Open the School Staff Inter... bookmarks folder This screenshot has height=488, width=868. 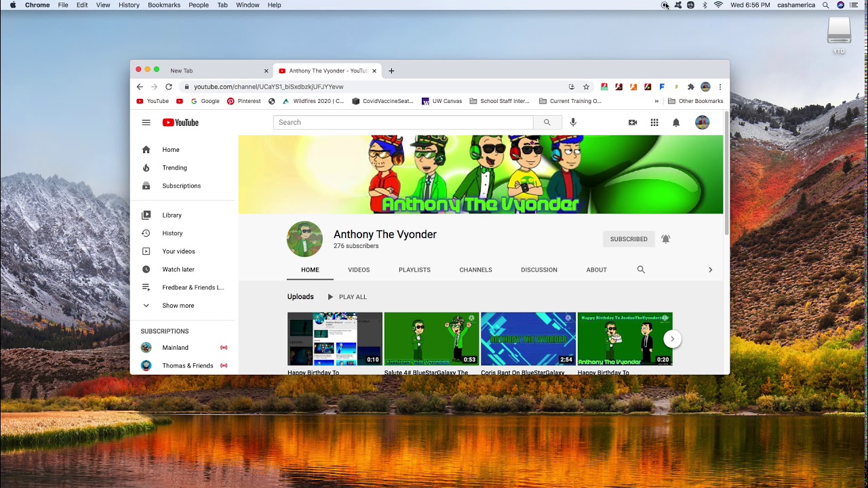point(499,101)
